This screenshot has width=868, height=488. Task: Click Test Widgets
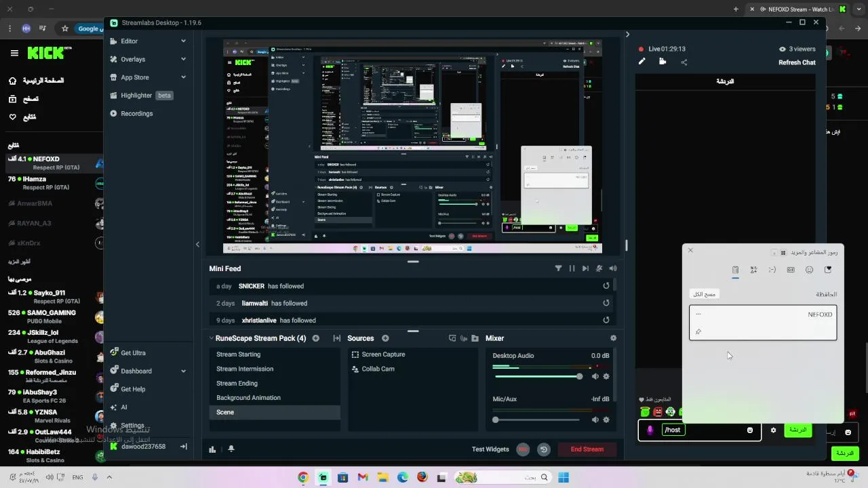pos(490,449)
